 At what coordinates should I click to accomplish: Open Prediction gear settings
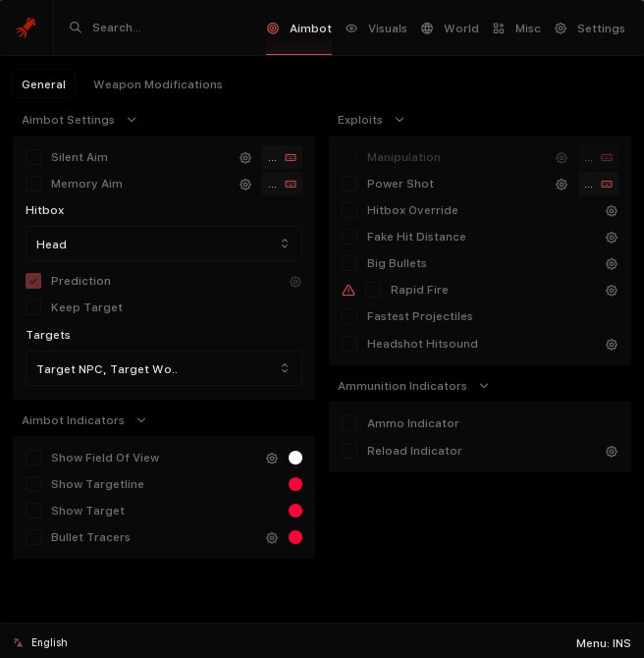point(295,282)
